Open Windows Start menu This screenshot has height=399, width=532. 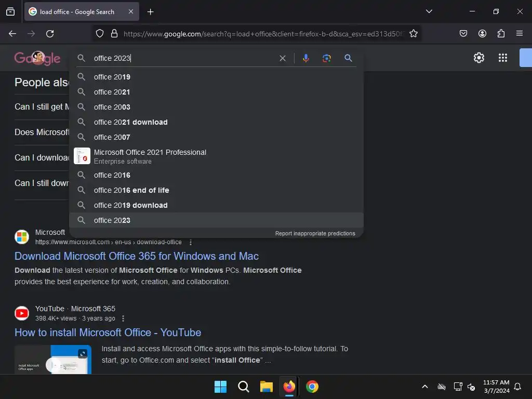(220, 387)
